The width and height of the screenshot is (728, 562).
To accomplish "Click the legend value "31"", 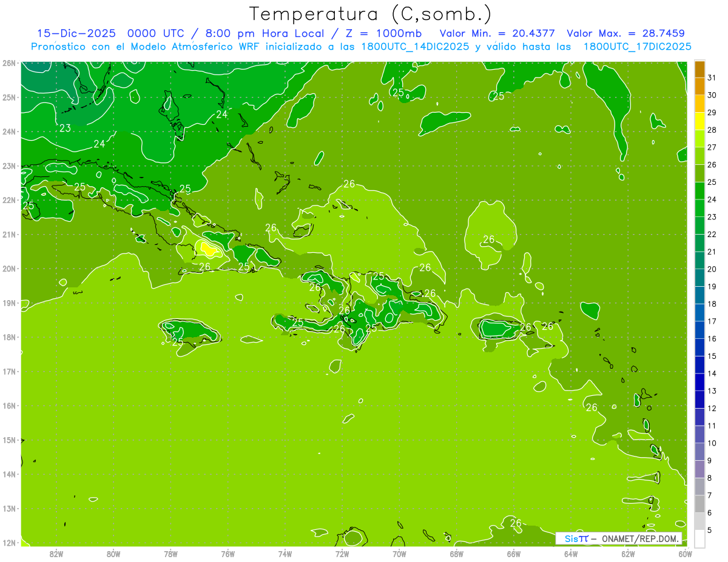I will pos(712,77).
